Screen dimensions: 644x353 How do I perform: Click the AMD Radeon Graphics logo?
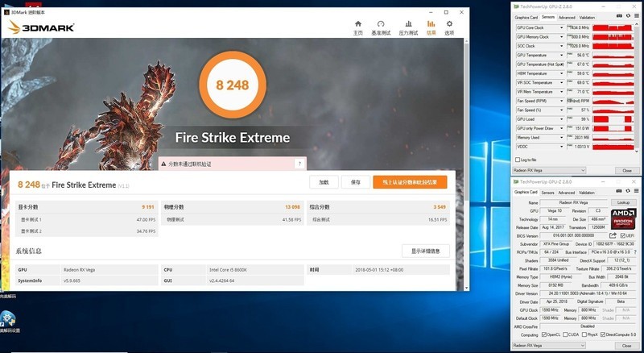tap(623, 219)
